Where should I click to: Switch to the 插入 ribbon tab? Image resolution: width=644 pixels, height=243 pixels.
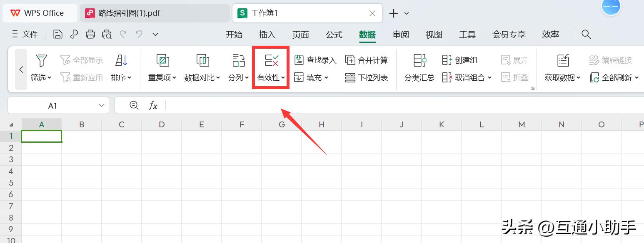[x=267, y=35]
